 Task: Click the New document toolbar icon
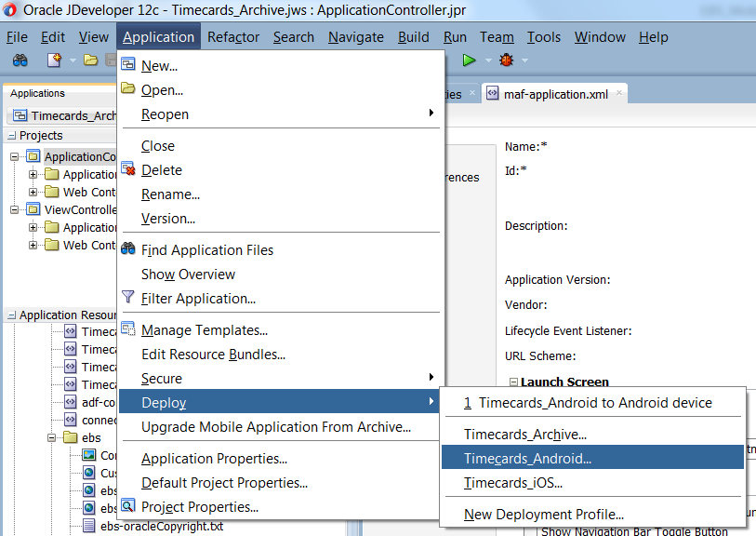(x=55, y=60)
